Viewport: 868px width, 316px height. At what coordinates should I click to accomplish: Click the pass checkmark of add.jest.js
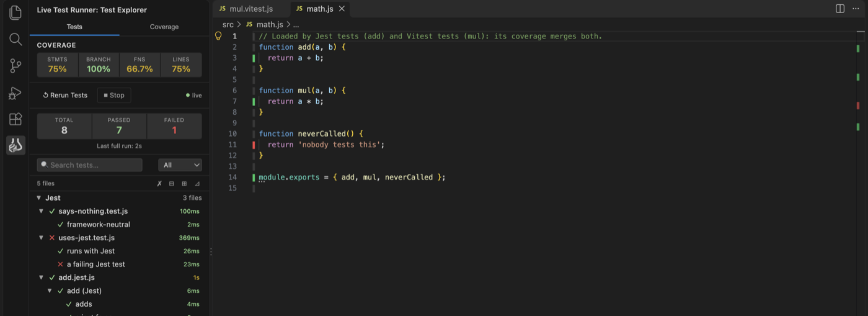coord(52,278)
